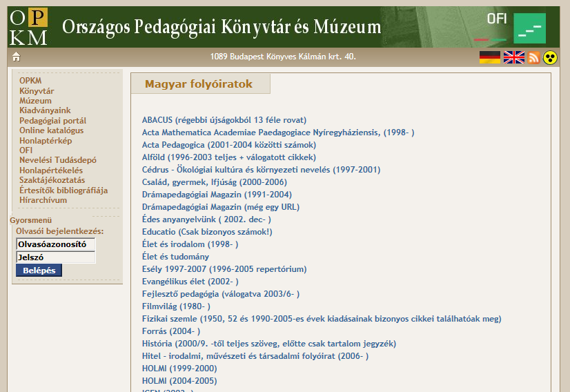Click the 1089 Budapest address text

pos(283,57)
